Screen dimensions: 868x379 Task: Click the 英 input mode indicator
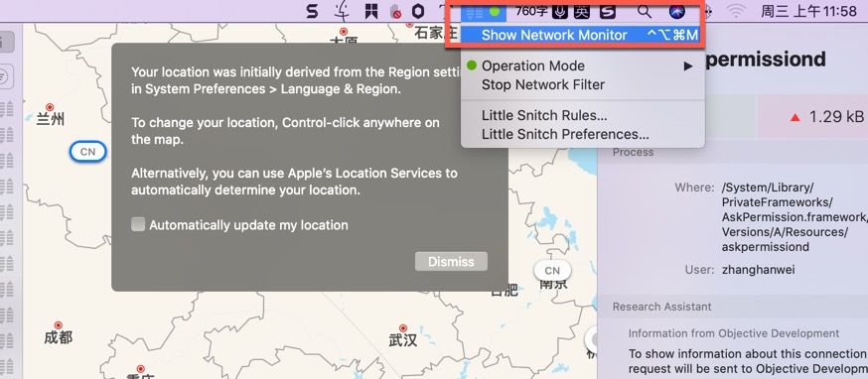[x=581, y=11]
